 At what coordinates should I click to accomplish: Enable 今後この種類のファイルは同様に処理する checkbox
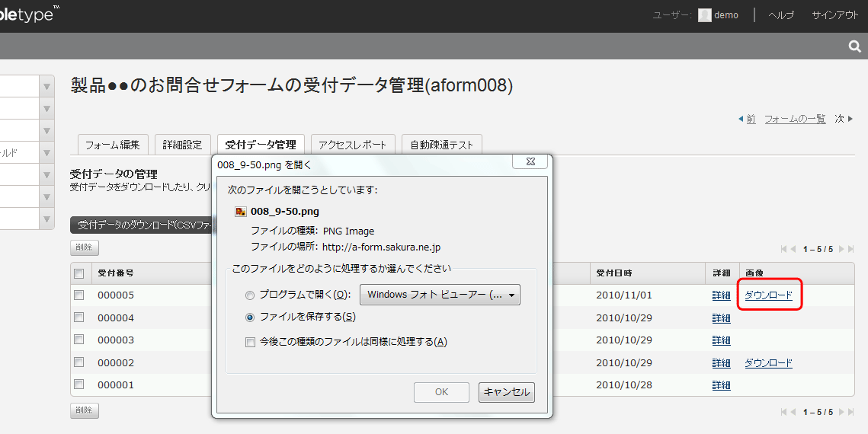250,342
